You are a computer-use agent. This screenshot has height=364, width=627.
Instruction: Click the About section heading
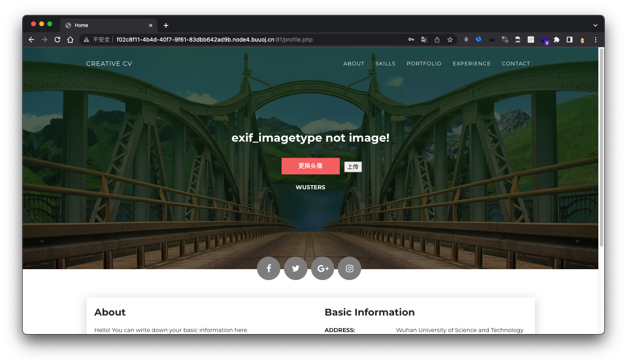(x=110, y=312)
